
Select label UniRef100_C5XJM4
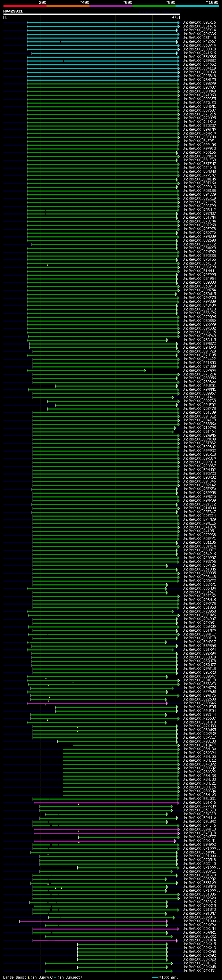point(199,928)
